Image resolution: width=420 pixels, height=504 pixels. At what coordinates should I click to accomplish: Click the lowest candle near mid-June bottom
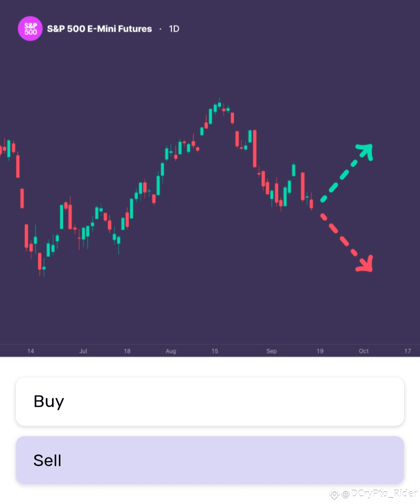40,262
